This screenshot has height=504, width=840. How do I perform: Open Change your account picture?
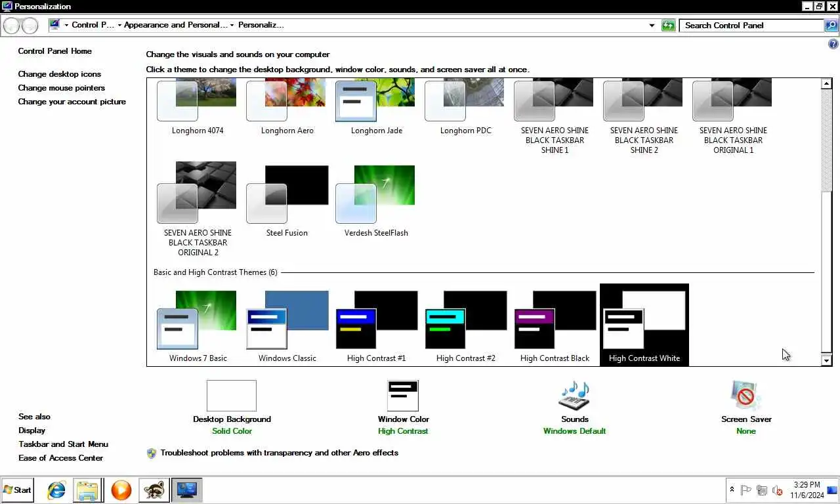pyautogui.click(x=72, y=102)
